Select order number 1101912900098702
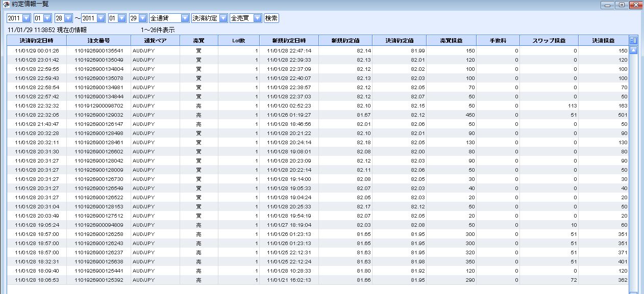This screenshot has height=294, width=644. (x=98, y=105)
